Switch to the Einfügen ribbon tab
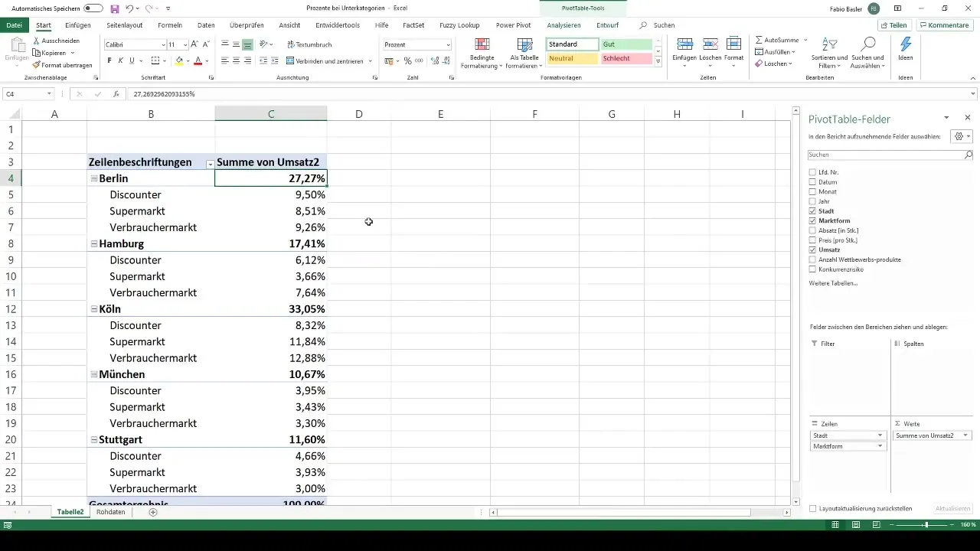This screenshot has width=980, height=551. [78, 25]
